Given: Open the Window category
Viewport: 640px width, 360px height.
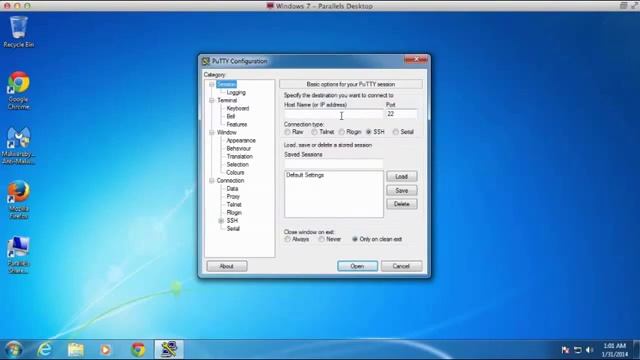Looking at the screenshot, I should pos(227,133).
